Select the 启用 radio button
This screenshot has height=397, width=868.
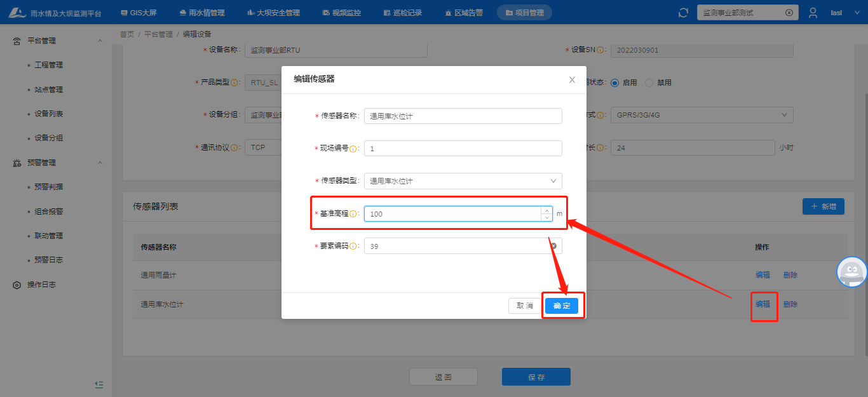(x=614, y=83)
